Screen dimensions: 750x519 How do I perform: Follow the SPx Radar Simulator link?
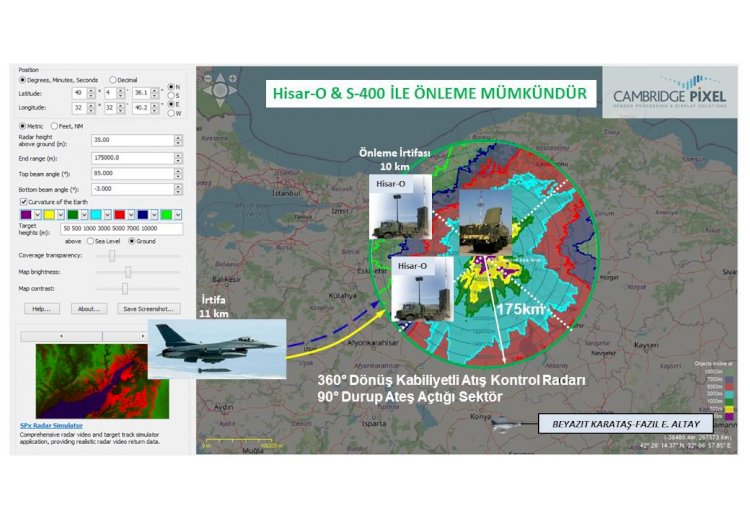pyautogui.click(x=51, y=426)
